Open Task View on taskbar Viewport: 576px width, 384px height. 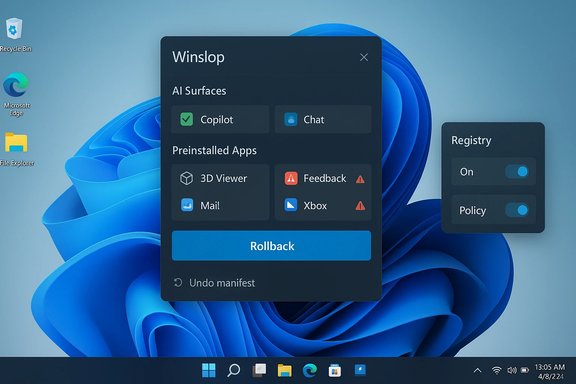tap(259, 370)
